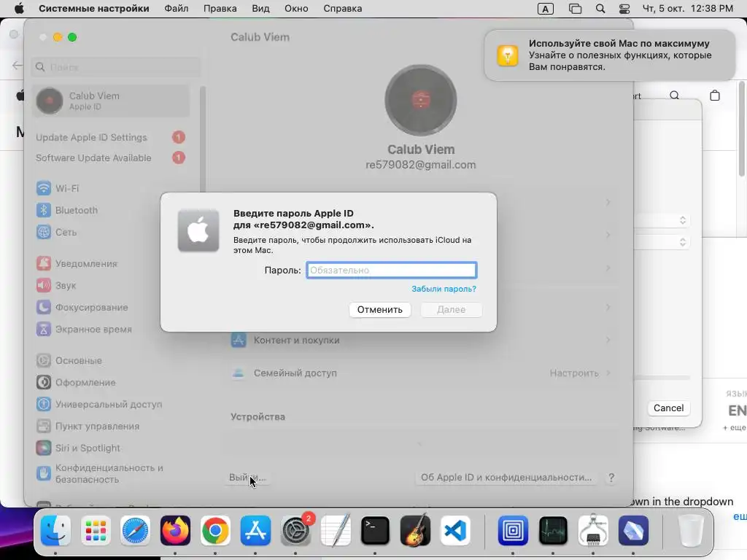Open Основные general settings
This screenshot has height=560, width=747.
[69, 360]
